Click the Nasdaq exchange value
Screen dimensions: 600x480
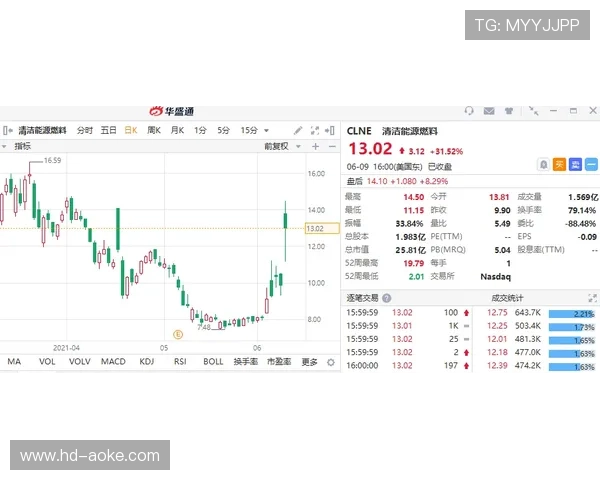[x=496, y=276]
